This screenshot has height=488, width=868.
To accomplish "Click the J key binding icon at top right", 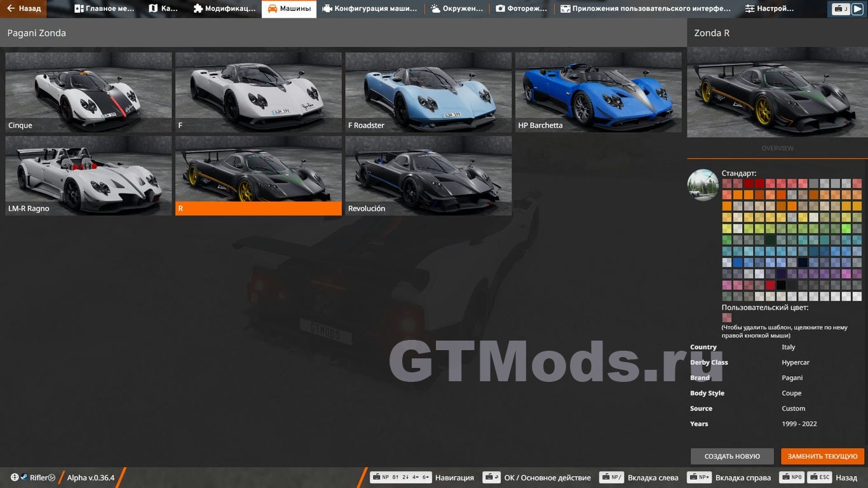I will [x=841, y=9].
